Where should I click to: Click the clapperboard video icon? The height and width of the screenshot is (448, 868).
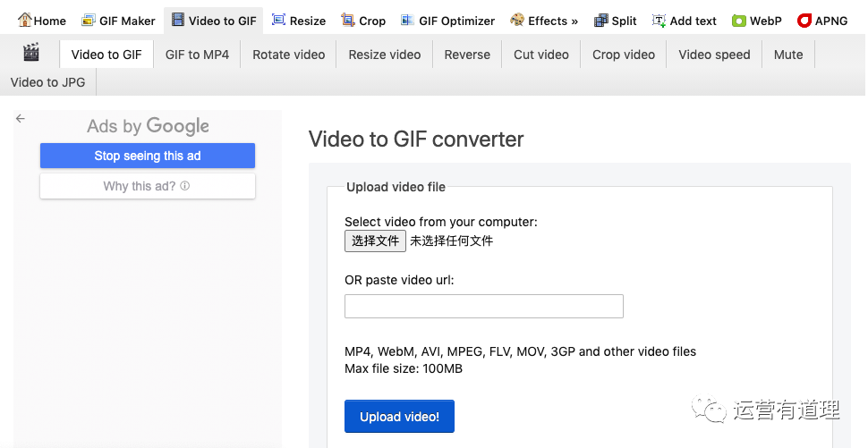pyautogui.click(x=31, y=53)
